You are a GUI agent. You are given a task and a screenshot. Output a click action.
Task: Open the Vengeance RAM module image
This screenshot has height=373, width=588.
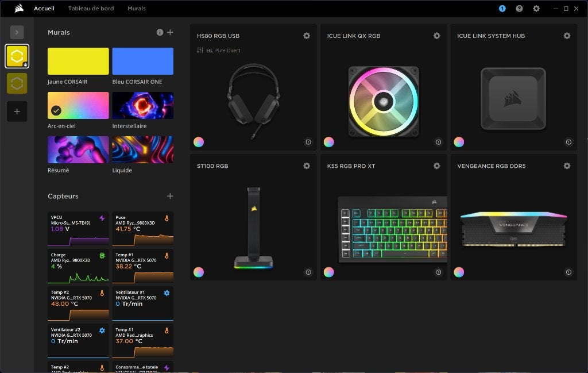coord(514,229)
